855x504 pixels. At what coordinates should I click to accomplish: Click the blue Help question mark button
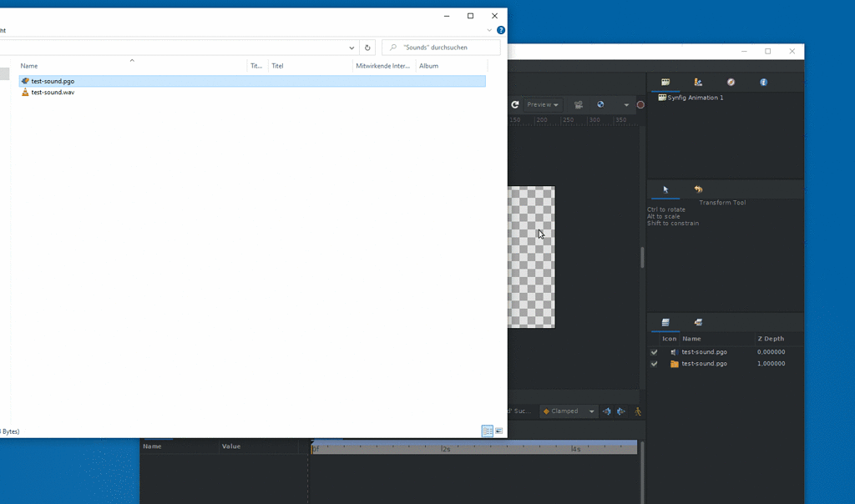point(500,29)
